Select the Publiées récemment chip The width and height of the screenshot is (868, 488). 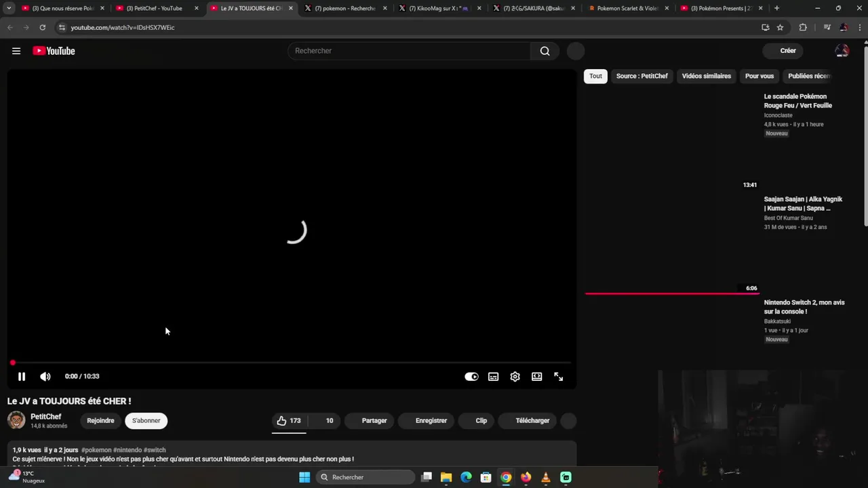(809, 76)
